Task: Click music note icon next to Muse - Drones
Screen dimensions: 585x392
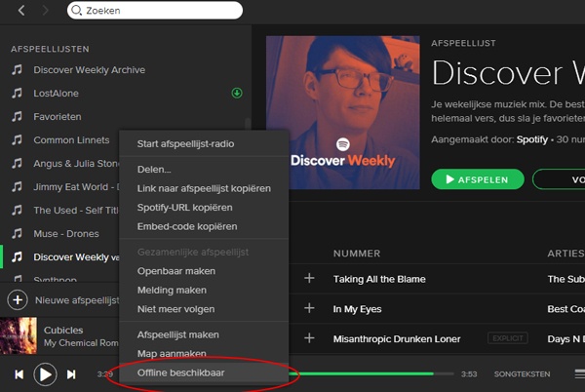Action: coord(17,233)
